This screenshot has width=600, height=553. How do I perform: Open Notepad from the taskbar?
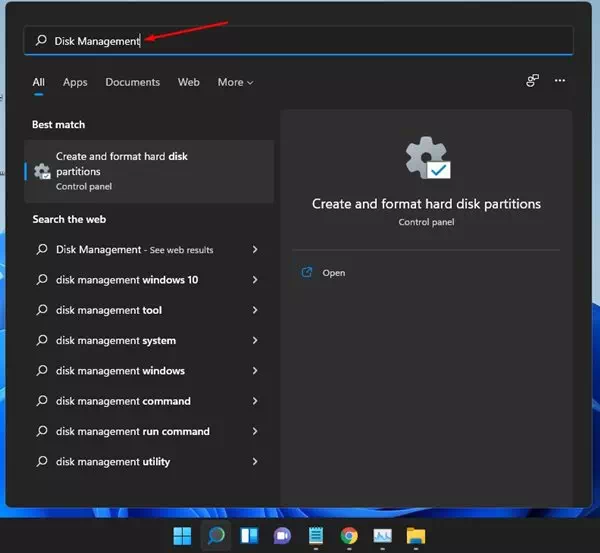click(316, 536)
